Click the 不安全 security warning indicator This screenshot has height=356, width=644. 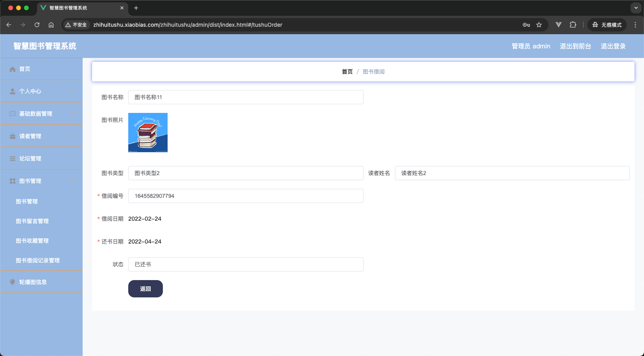pos(76,25)
